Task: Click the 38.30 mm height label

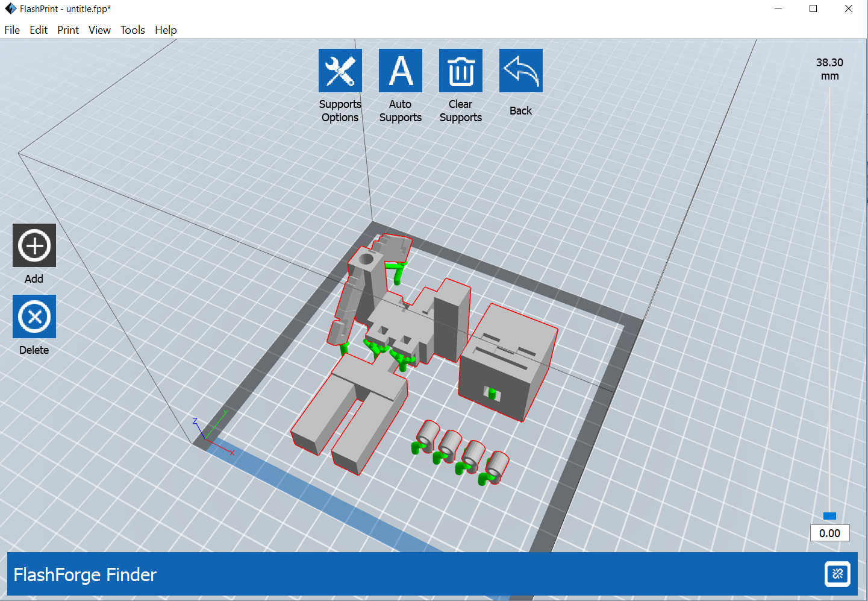Action: pos(829,69)
